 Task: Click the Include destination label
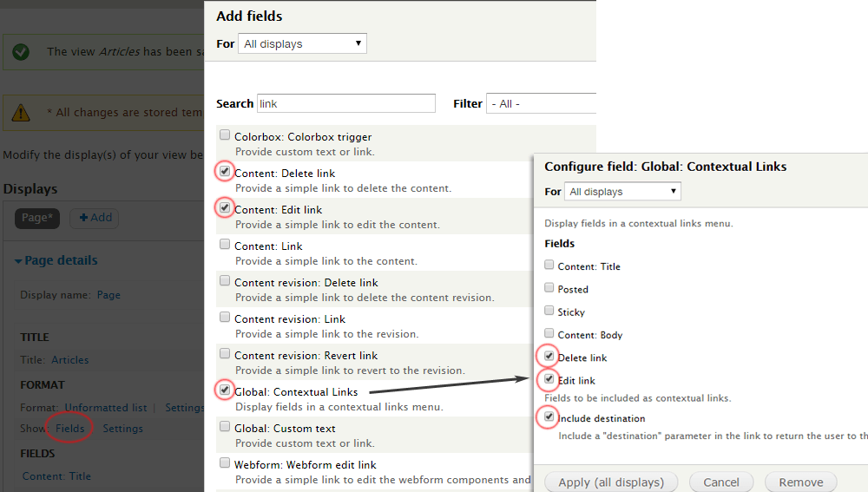point(602,418)
